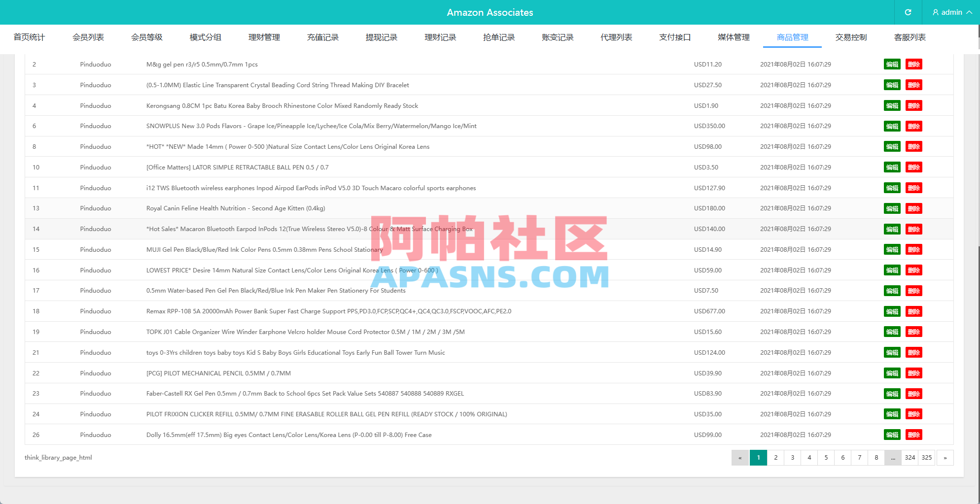The width and height of the screenshot is (980, 504).
Task: Click price USD677.00 cell
Action: coord(709,311)
